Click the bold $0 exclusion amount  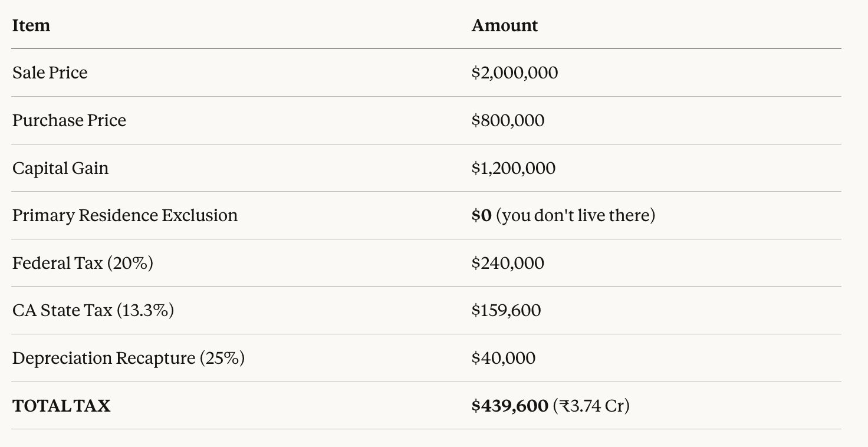click(481, 215)
